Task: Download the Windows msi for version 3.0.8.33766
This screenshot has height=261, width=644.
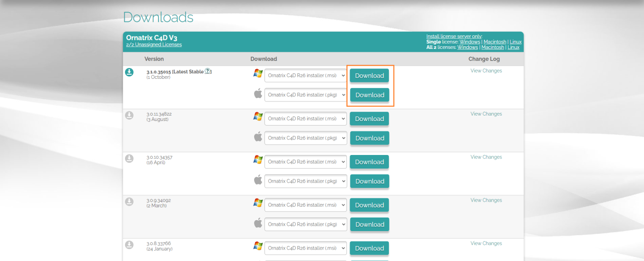Action: pos(370,248)
